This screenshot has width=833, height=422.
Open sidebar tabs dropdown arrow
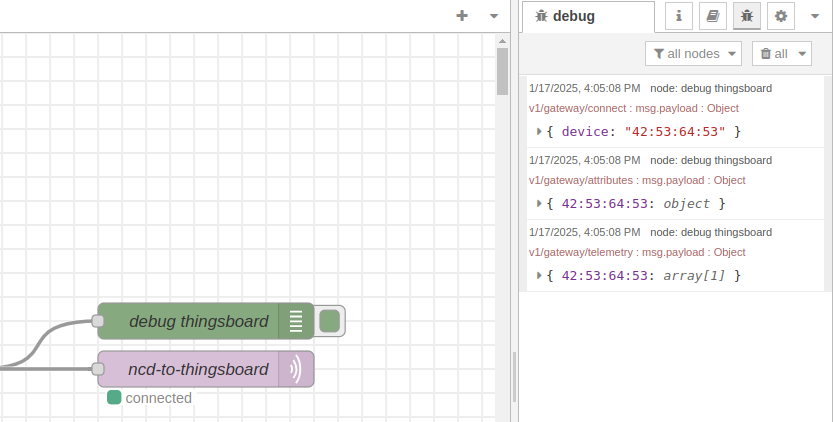click(813, 16)
